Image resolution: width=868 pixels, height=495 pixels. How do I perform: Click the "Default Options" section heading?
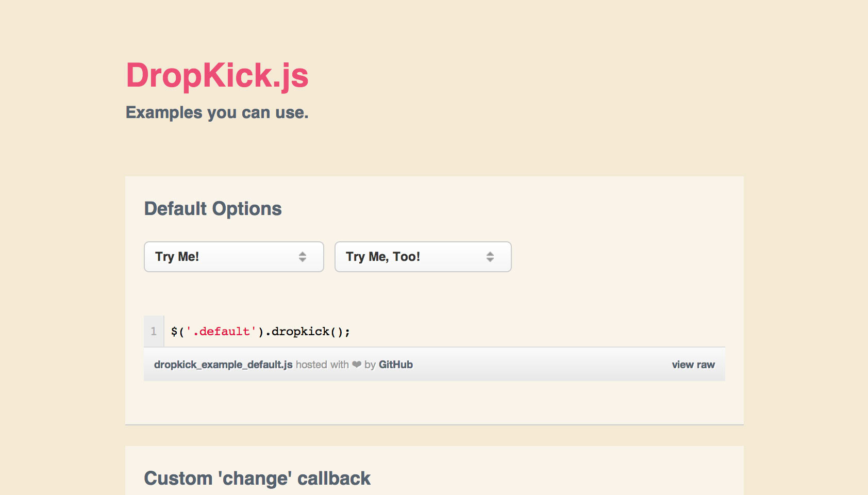213,209
